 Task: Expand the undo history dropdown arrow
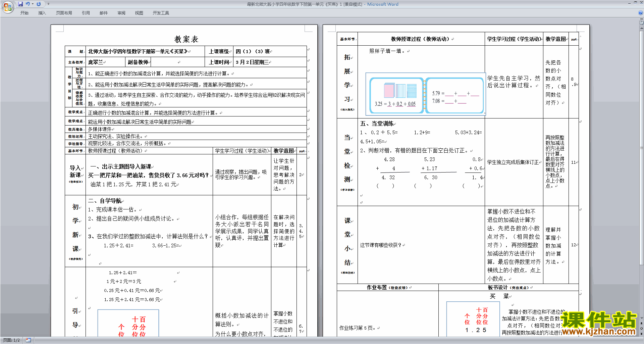pyautogui.click(x=33, y=4)
